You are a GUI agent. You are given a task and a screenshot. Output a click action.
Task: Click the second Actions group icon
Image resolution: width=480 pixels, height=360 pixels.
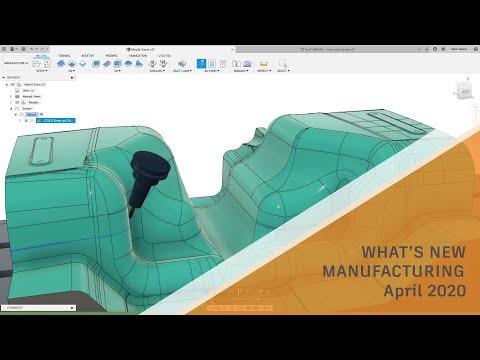(x=212, y=64)
